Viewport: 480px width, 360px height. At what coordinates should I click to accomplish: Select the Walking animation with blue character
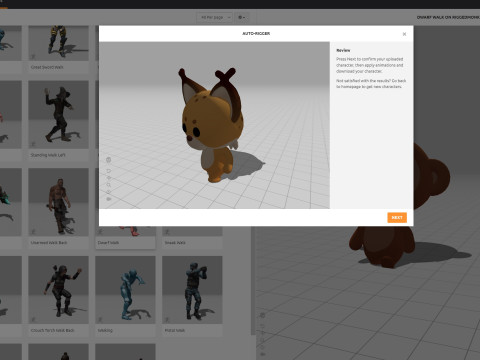[x=125, y=290]
